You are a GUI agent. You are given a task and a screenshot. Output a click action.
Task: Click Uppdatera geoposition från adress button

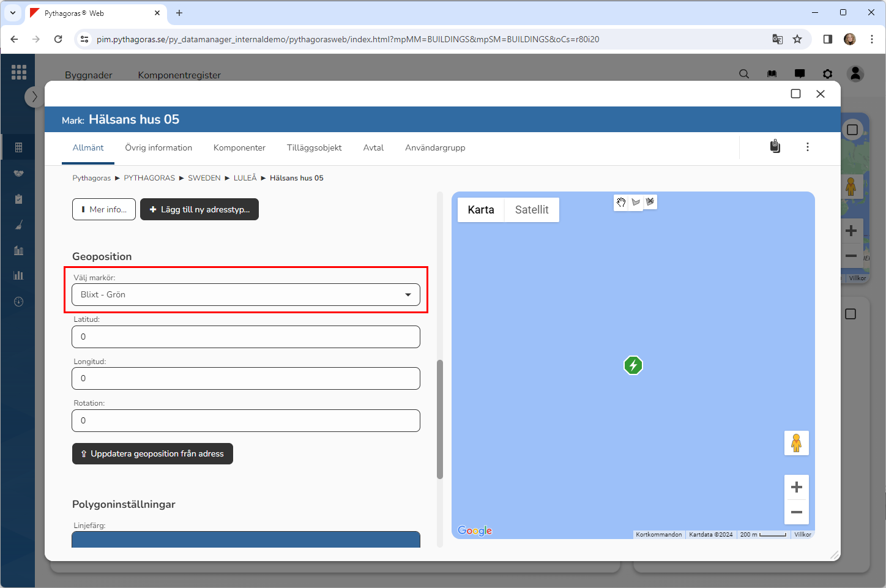click(x=152, y=454)
